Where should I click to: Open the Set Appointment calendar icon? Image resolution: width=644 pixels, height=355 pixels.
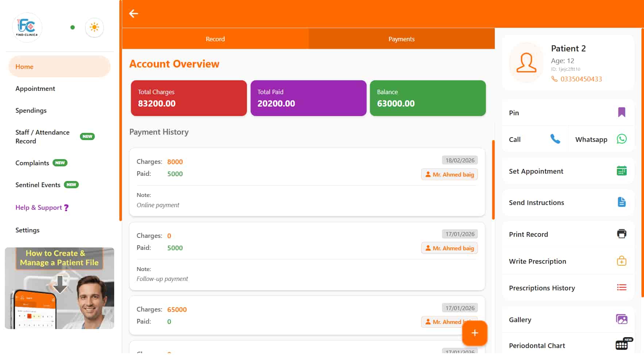(622, 170)
